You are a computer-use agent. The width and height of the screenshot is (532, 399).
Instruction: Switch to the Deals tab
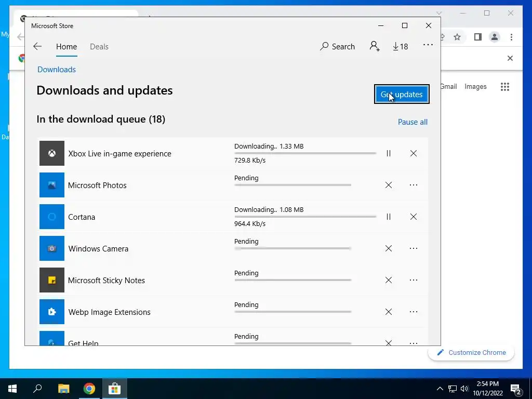99,46
